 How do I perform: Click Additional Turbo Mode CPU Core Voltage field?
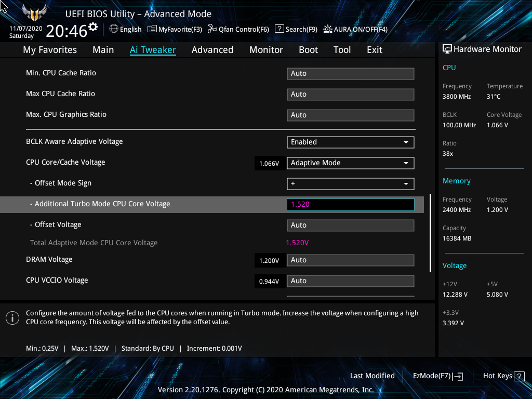pos(351,205)
